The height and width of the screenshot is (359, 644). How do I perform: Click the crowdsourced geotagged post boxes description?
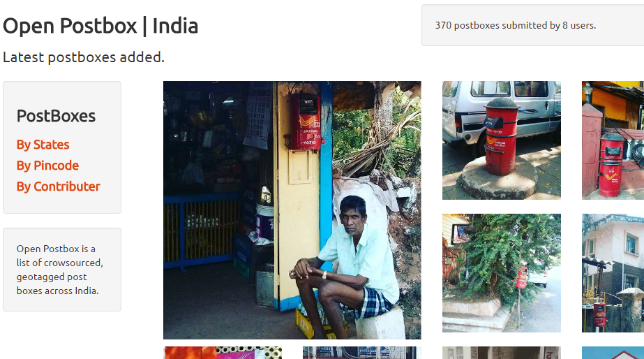[60, 270]
